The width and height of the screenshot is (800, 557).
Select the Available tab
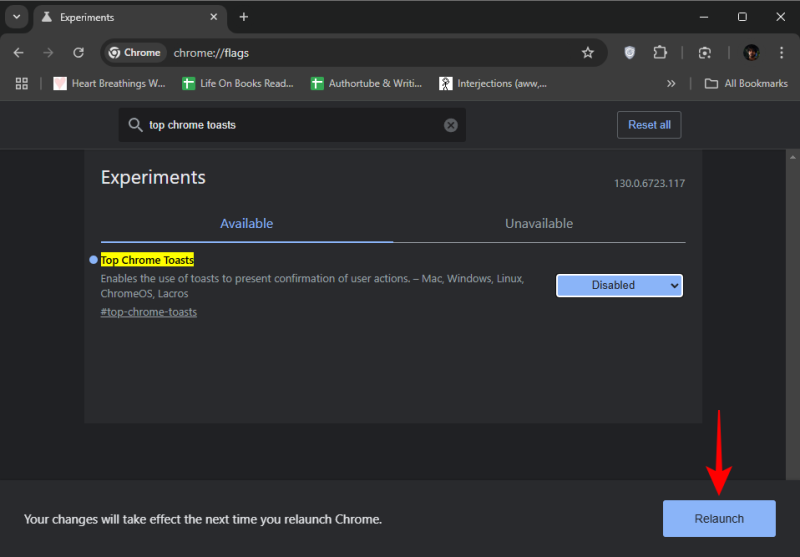click(x=247, y=224)
